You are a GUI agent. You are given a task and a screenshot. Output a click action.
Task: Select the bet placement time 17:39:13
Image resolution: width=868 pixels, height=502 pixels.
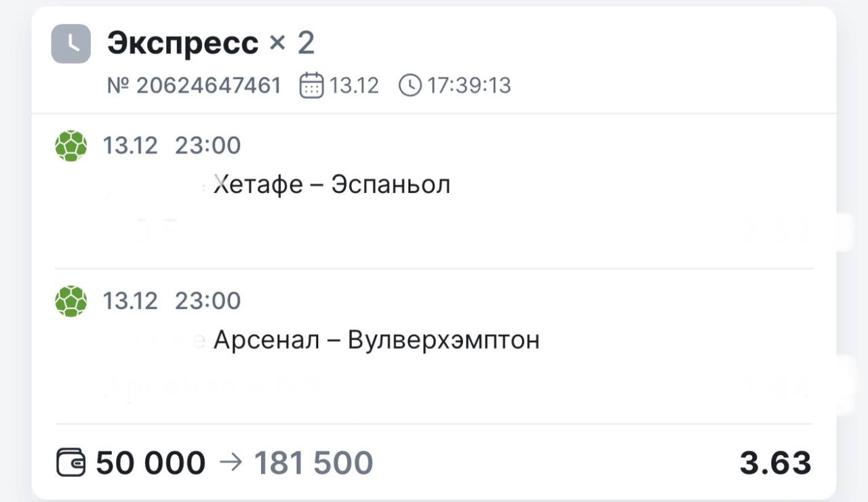[469, 86]
